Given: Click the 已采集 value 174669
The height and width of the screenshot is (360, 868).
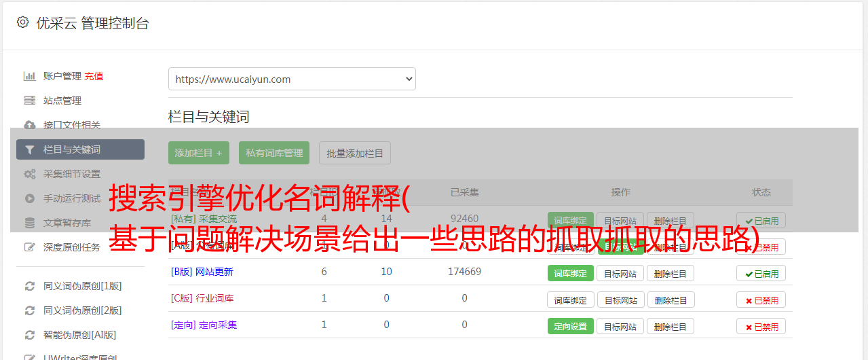Looking at the screenshot, I should click(x=464, y=272).
